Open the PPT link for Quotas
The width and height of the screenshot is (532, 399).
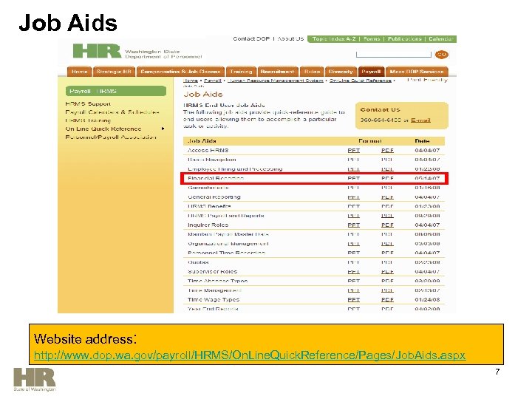(x=353, y=262)
